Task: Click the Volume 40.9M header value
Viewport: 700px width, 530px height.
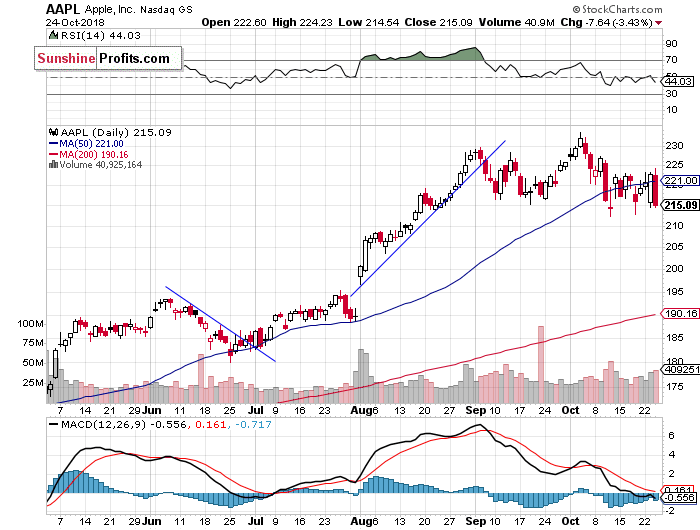Action: 517,22
